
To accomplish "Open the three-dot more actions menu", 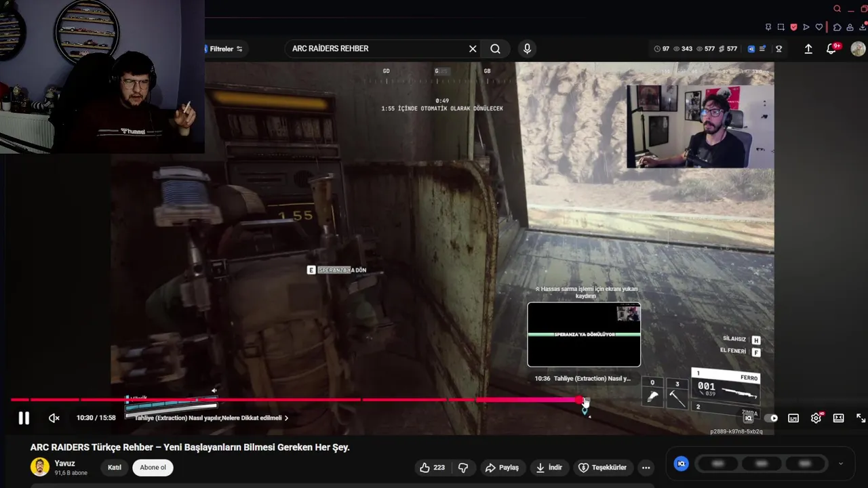I will (x=646, y=468).
